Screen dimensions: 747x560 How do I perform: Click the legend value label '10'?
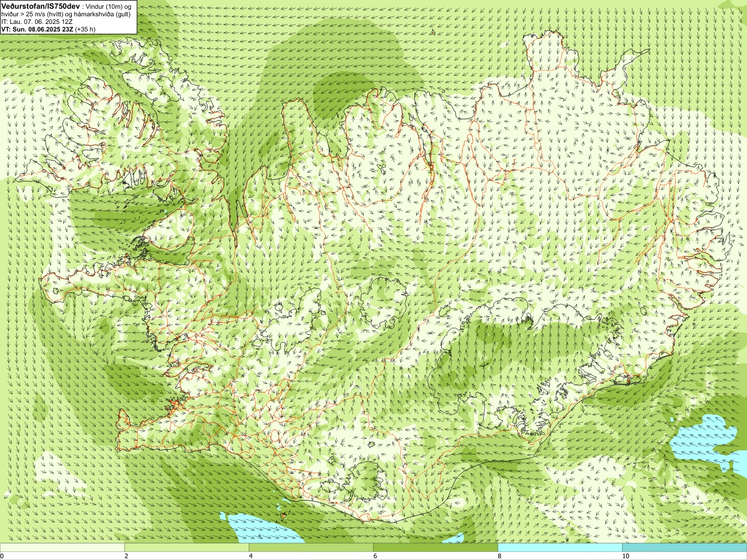pyautogui.click(x=625, y=556)
